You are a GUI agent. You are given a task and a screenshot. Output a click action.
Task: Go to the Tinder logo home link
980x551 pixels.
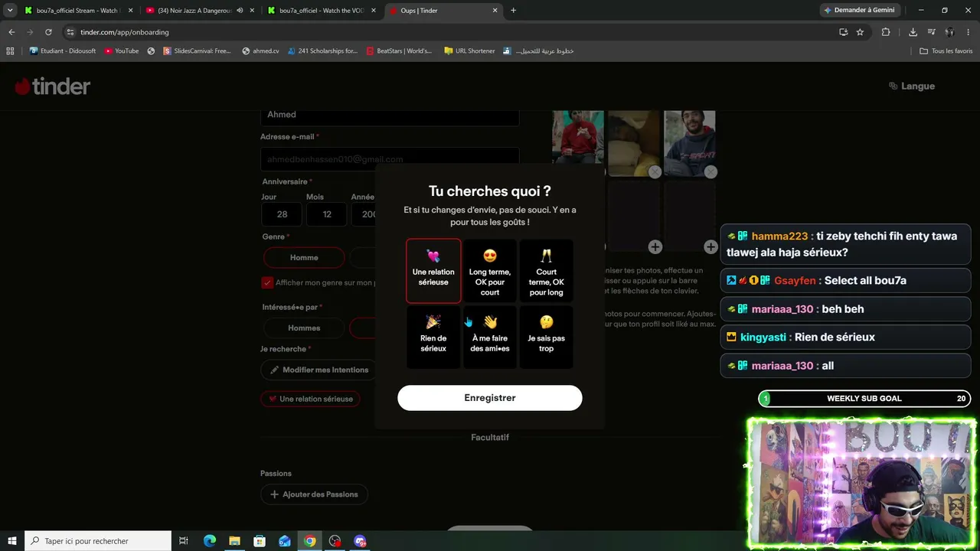click(52, 86)
